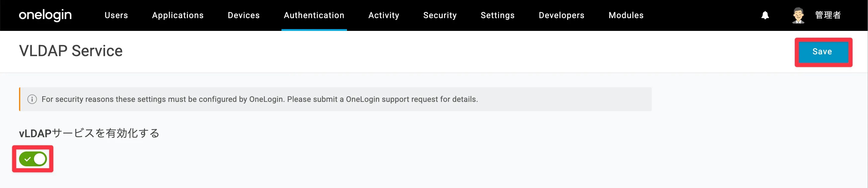Select the Authentication menu
Screen dimensions: 868x188
click(314, 15)
